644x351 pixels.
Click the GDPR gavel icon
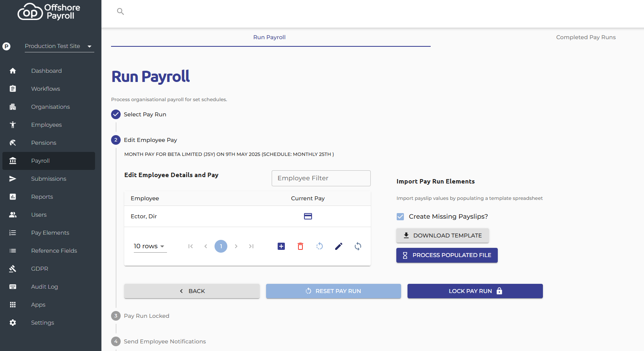pyautogui.click(x=13, y=269)
